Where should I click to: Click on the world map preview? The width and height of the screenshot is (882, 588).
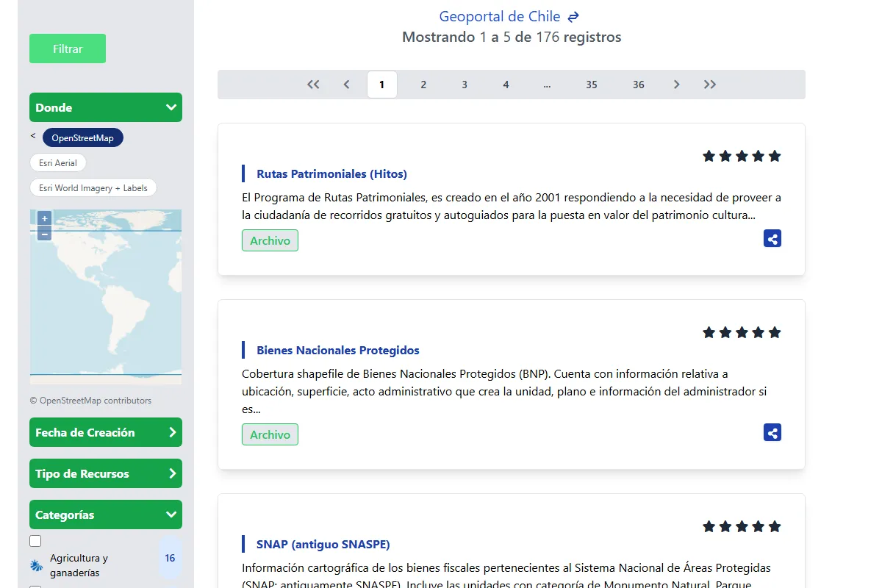tap(106, 297)
